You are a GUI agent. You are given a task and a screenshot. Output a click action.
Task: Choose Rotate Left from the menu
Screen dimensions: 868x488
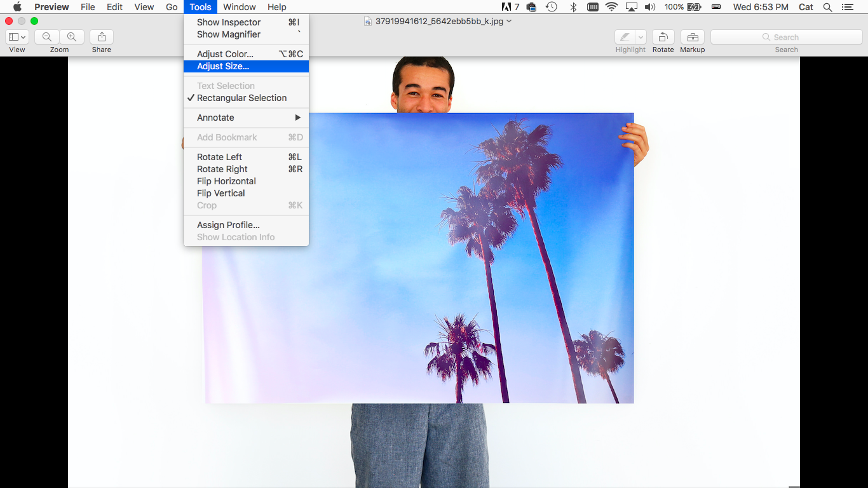pyautogui.click(x=219, y=157)
